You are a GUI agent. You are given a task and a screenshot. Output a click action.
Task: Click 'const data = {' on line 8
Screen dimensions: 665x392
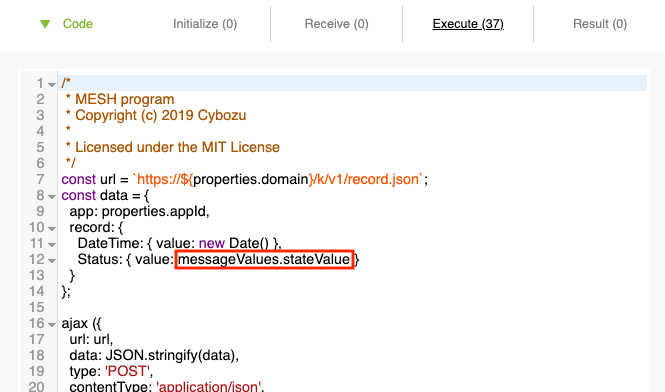pyautogui.click(x=105, y=195)
